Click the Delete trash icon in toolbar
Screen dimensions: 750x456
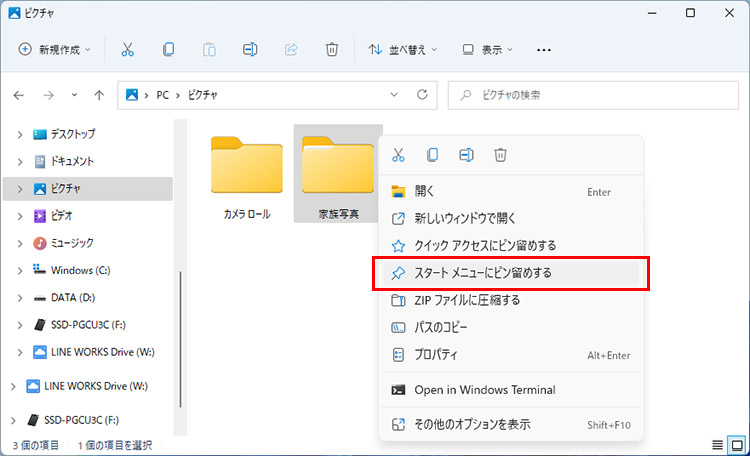[332, 49]
